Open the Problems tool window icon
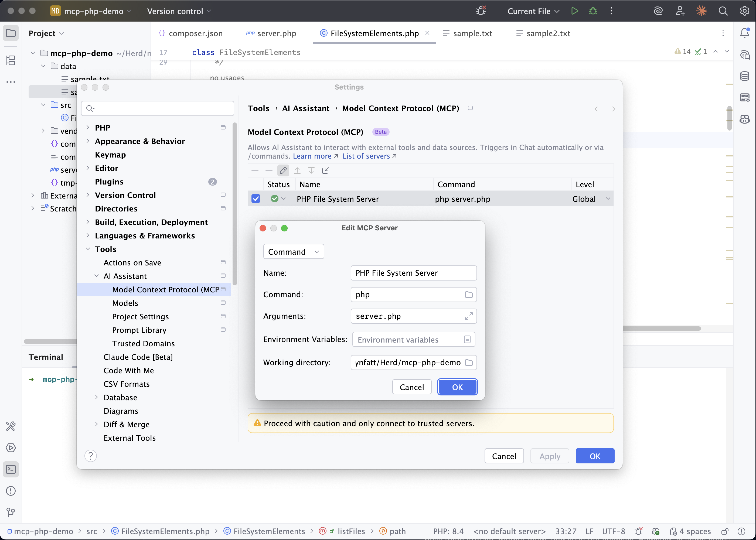756x540 pixels. pos(11,491)
